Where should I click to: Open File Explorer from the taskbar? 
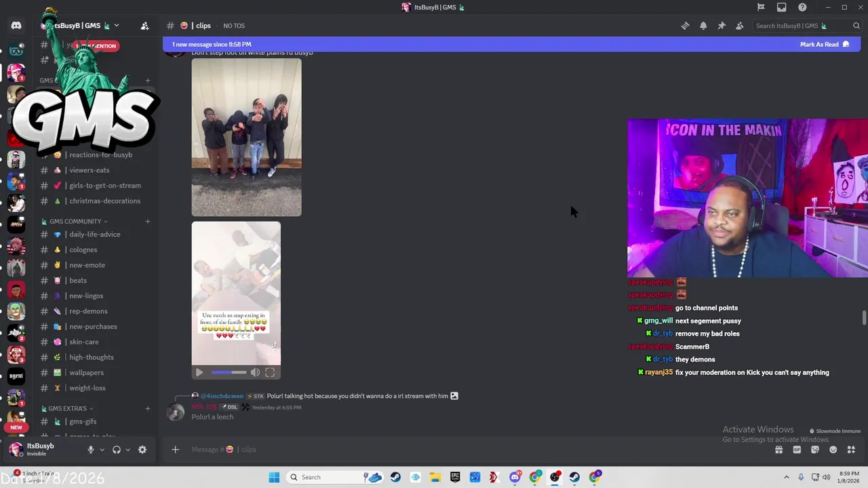click(435, 477)
